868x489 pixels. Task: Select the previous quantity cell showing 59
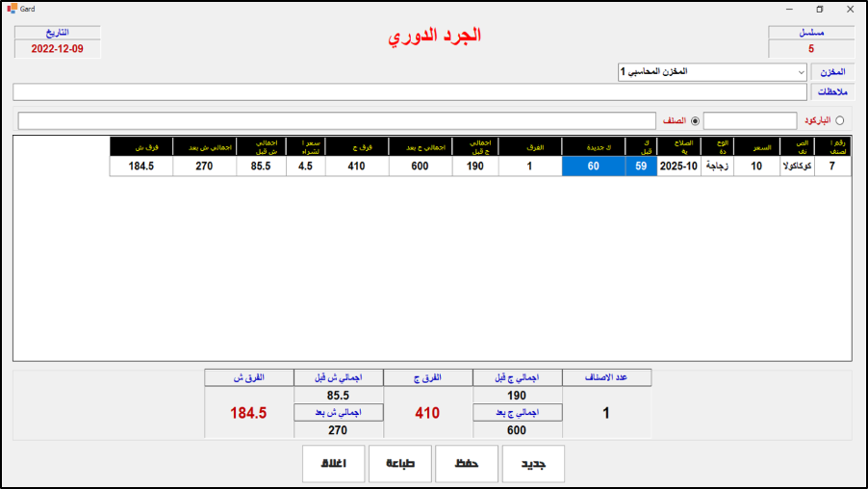(640, 167)
